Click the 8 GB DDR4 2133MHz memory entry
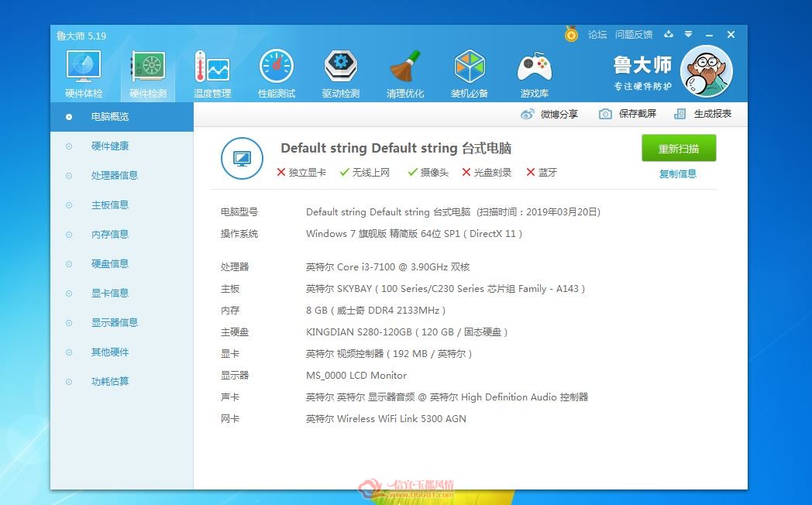Image resolution: width=812 pixels, height=505 pixels. 376,311
